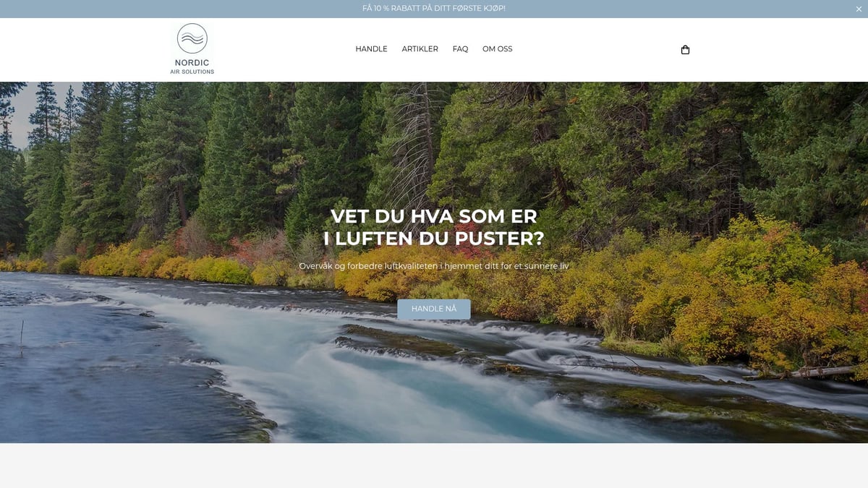Click the 'I LUFTEN DU PUSTER?' heading line

pyautogui.click(x=434, y=238)
